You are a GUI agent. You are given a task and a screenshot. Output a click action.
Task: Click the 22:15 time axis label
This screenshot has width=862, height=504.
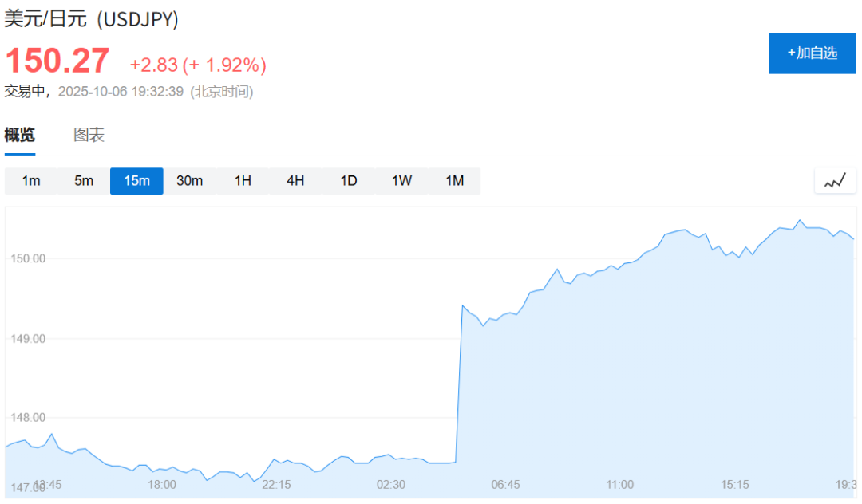tap(276, 485)
